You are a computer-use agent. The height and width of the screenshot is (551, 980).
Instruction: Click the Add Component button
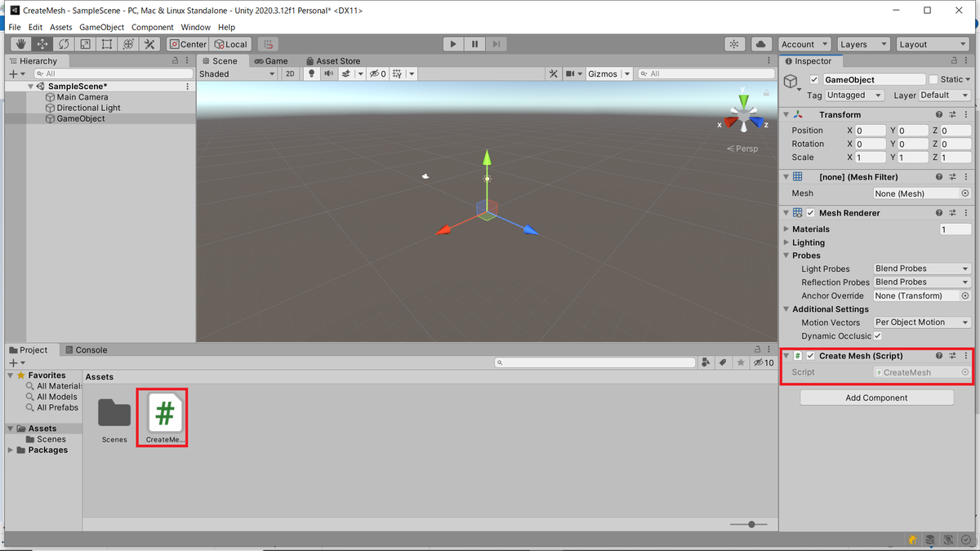tap(876, 398)
